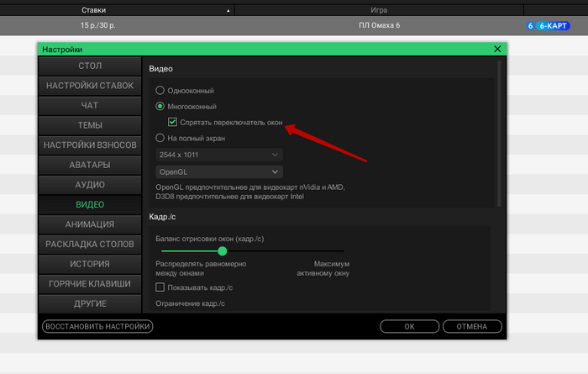The height and width of the screenshot is (374, 588).
Task: Confirm settings with OK button
Action: click(x=410, y=326)
